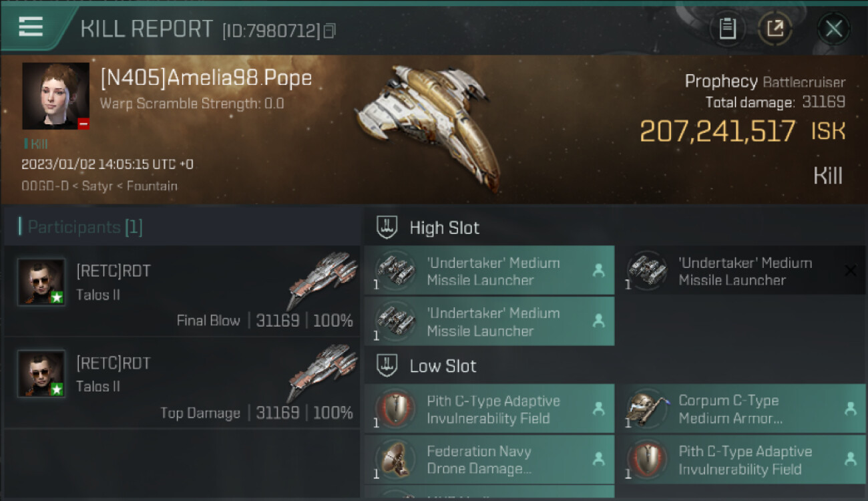Close the kill report window
Screen dimensions: 868x501
tap(833, 29)
